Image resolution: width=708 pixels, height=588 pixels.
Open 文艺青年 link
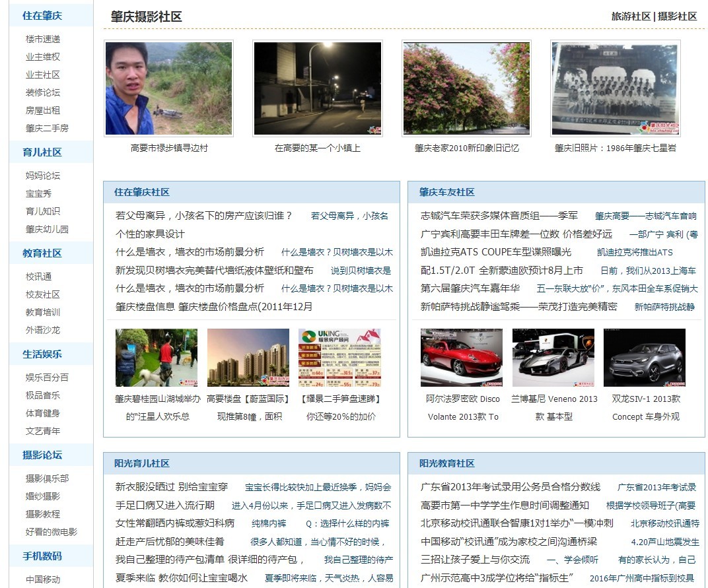coord(43,431)
